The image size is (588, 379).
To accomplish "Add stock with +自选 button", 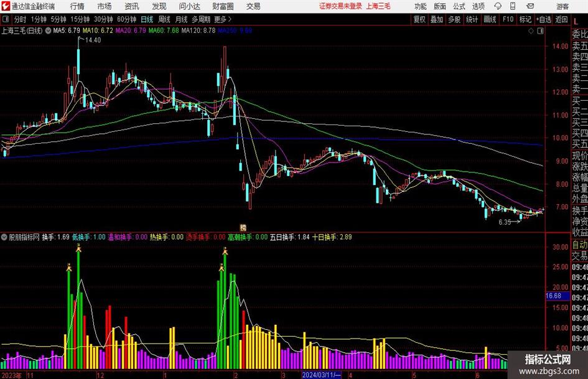I will click(544, 19).
